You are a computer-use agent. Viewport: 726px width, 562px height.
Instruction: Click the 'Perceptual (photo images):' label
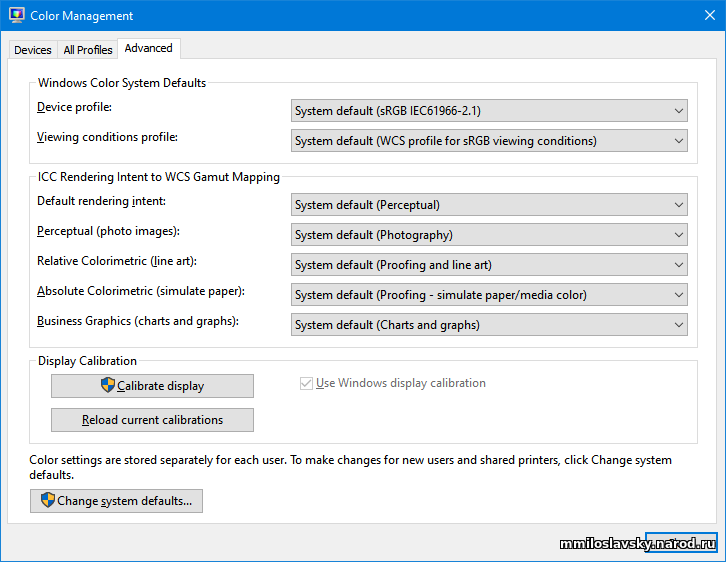pos(108,231)
